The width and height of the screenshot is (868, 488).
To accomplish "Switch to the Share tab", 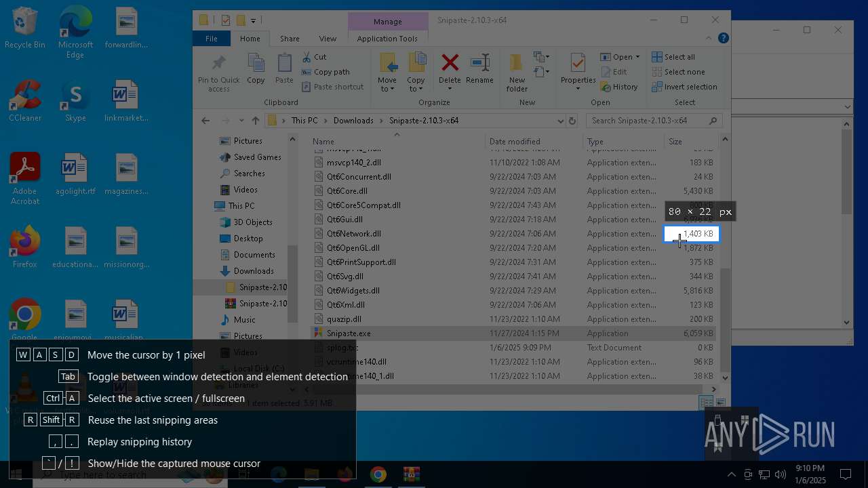I will click(x=290, y=39).
